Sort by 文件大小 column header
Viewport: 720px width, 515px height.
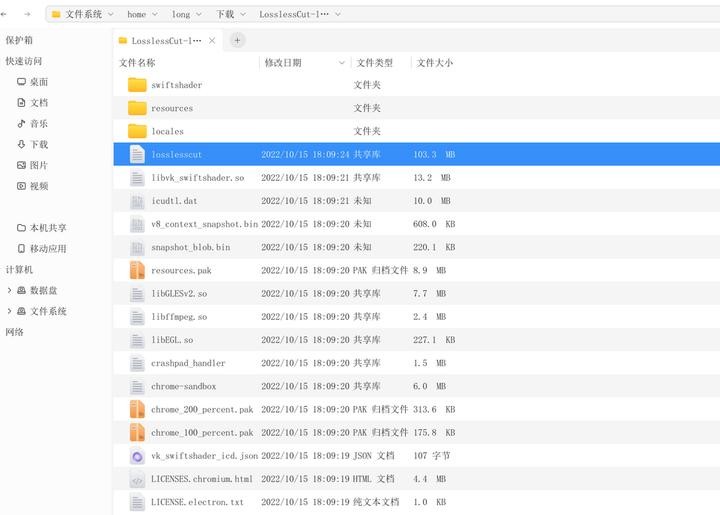(x=435, y=62)
